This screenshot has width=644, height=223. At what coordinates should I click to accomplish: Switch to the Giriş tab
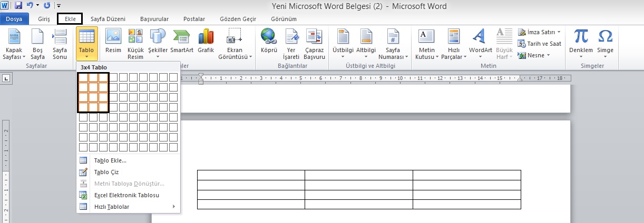click(x=44, y=19)
